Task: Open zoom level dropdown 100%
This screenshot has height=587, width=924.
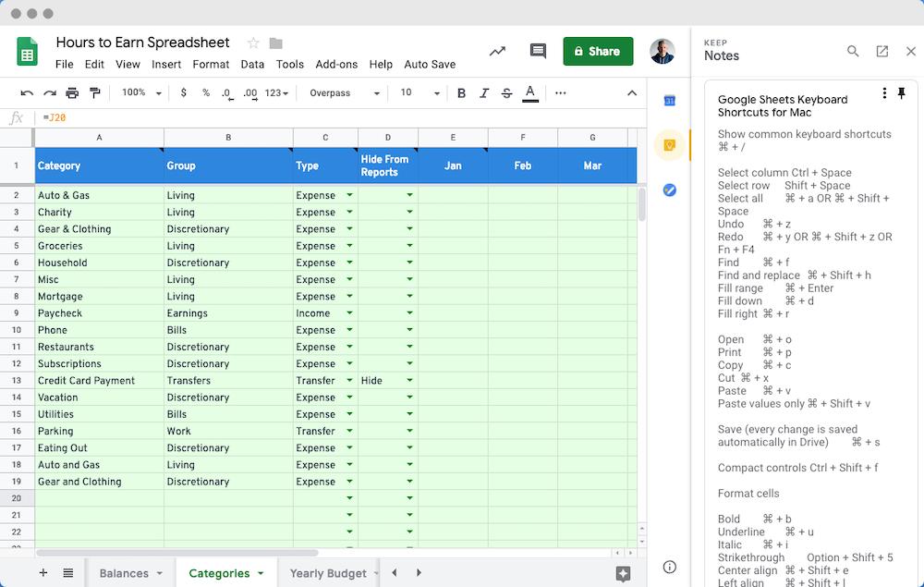Action: coord(140,92)
